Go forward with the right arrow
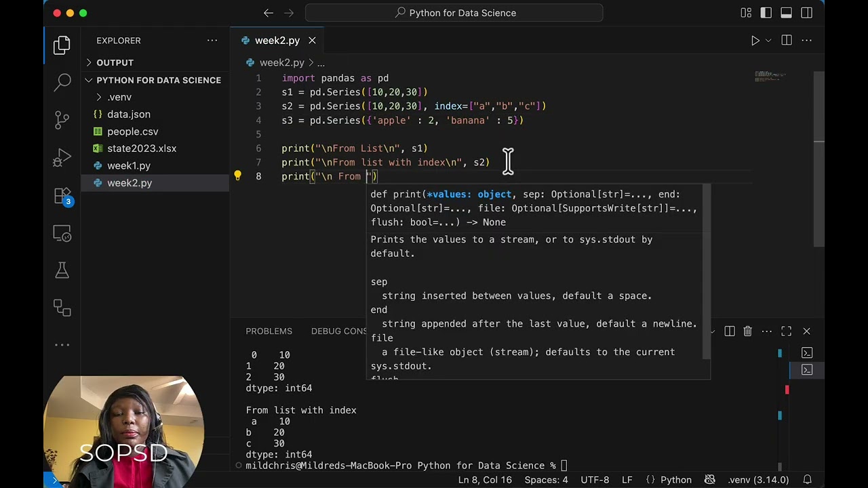 (290, 13)
